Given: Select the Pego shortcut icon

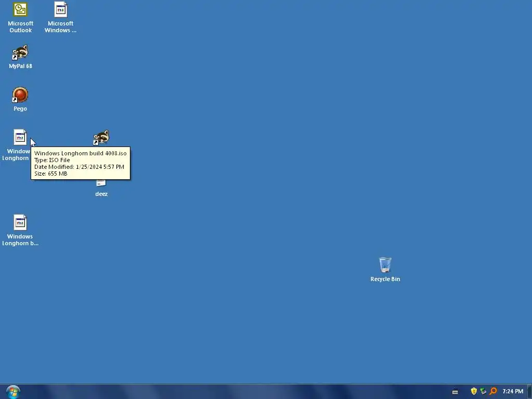Looking at the screenshot, I should 20,95.
